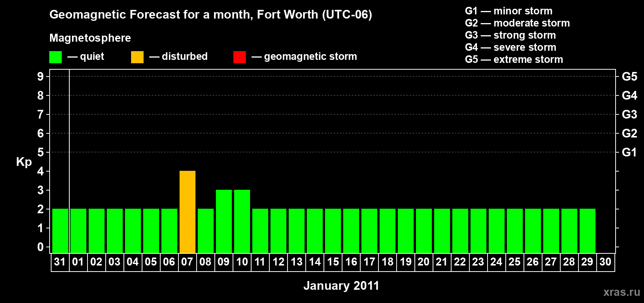Screen dimensions: 644x303
Task: Click 'G5 — extreme storm' legend text
Action: (514, 59)
